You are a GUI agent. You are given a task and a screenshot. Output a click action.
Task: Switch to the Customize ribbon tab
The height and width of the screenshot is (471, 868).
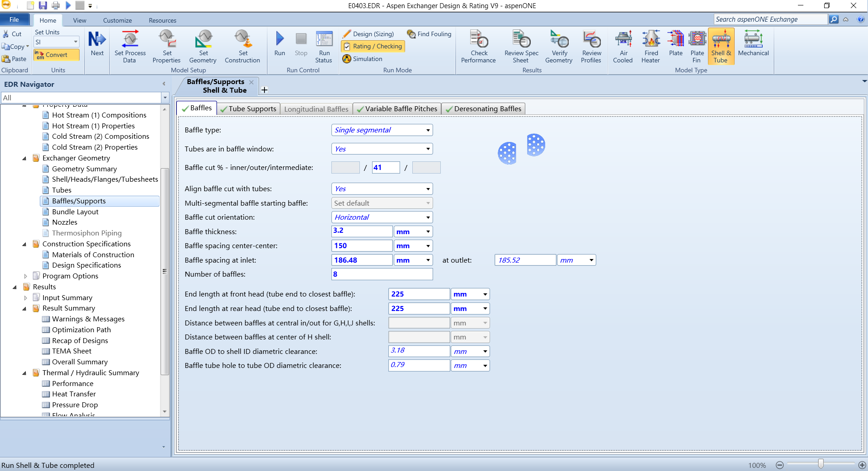118,20
